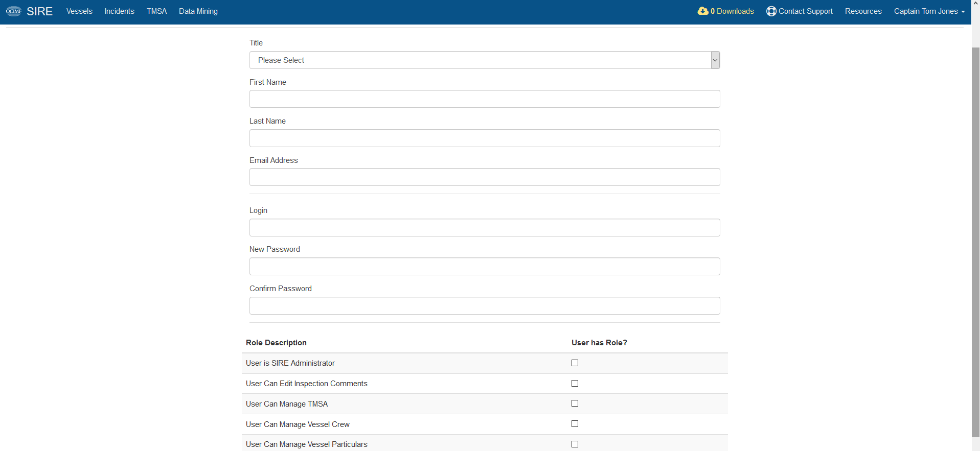Click the Login input field
This screenshot has width=980, height=451.
click(485, 228)
